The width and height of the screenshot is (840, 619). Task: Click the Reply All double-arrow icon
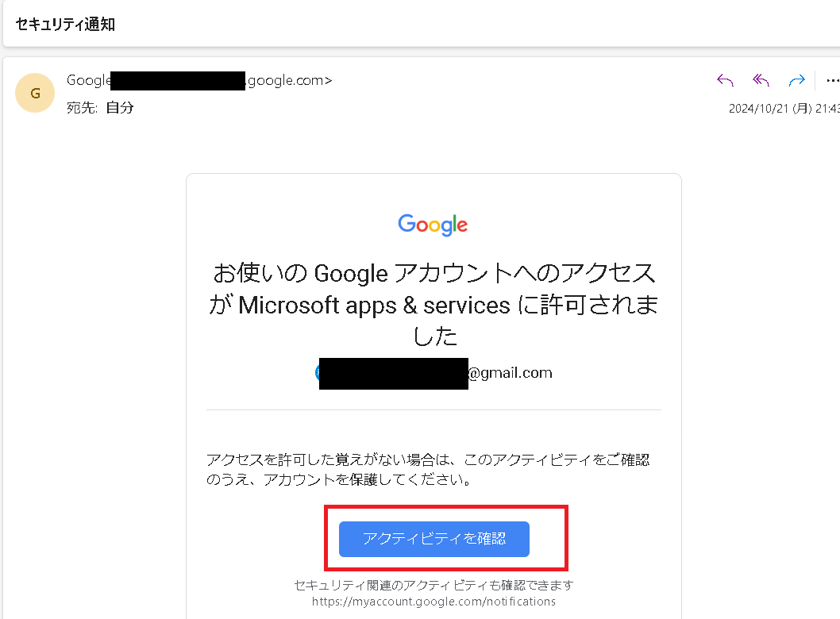[x=761, y=80]
